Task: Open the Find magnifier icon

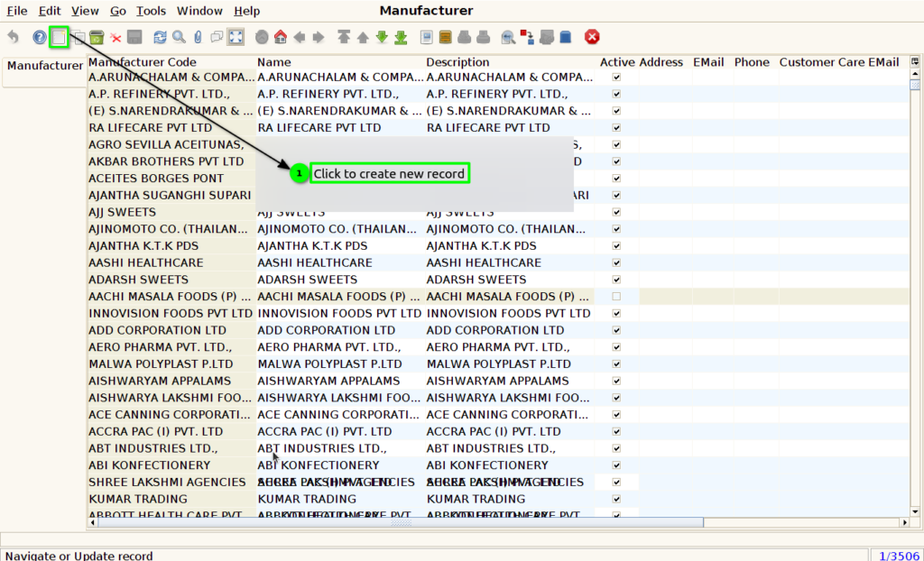Action: [180, 37]
